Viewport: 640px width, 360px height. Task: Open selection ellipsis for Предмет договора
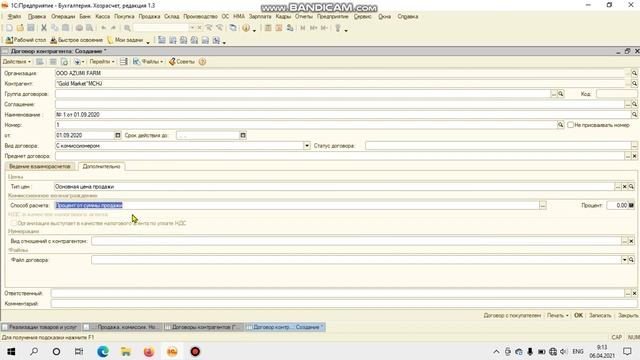point(628,156)
